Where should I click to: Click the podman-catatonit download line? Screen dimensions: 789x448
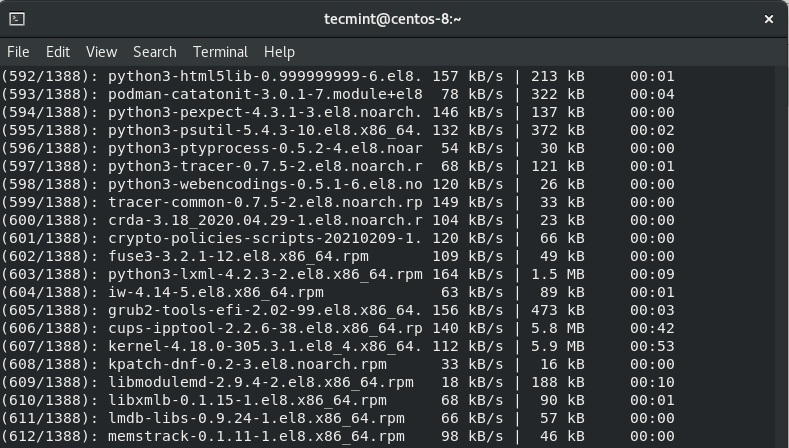pyautogui.click(x=265, y=94)
